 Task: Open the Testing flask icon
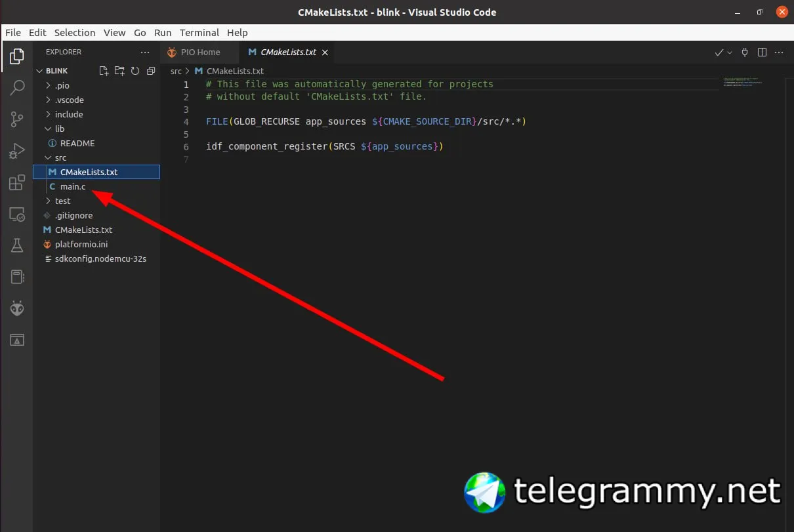pyautogui.click(x=17, y=245)
